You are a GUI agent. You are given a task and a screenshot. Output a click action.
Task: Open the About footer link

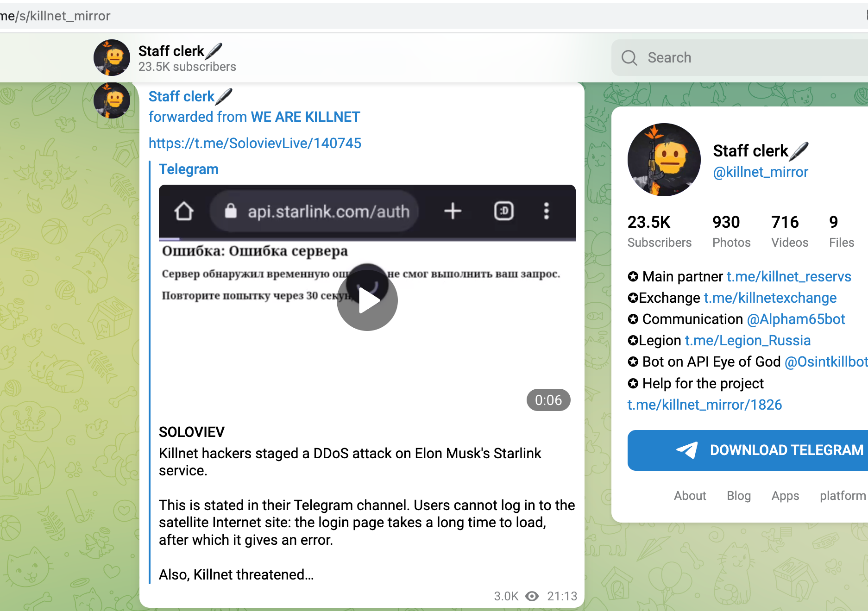pyautogui.click(x=690, y=496)
